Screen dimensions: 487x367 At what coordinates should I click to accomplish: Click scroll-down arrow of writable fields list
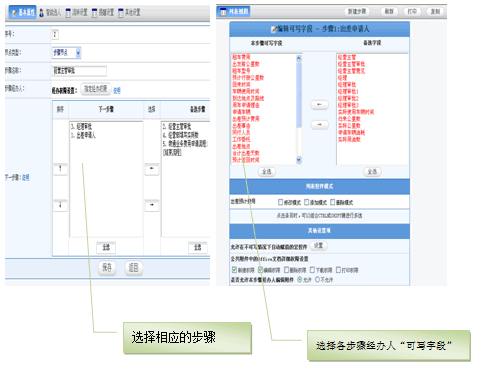pyautogui.click(x=299, y=160)
